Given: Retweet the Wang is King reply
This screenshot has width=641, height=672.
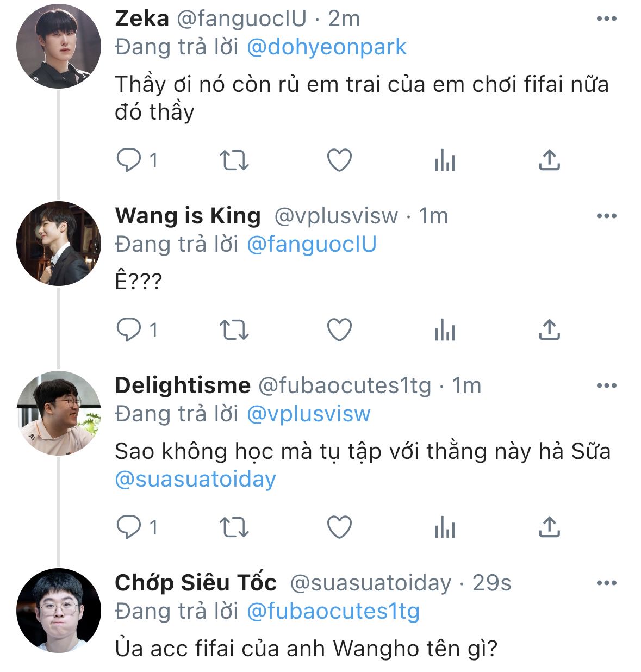Looking at the screenshot, I should (x=234, y=330).
